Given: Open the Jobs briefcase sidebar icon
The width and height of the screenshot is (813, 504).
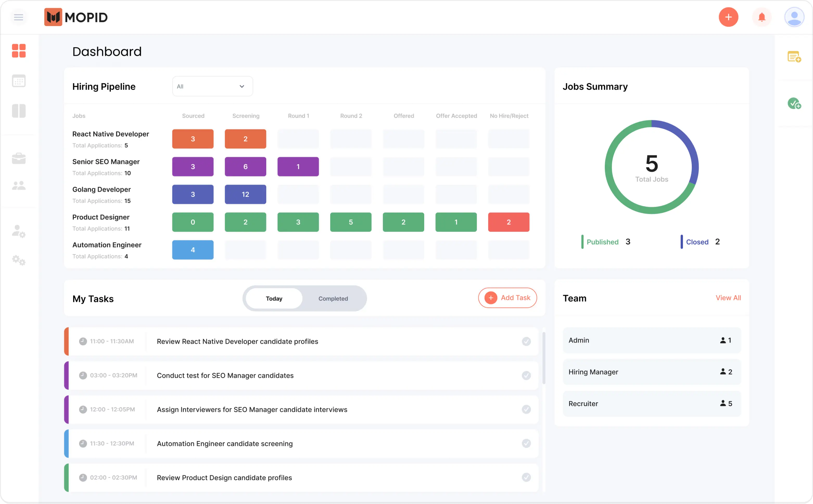Looking at the screenshot, I should (x=19, y=158).
